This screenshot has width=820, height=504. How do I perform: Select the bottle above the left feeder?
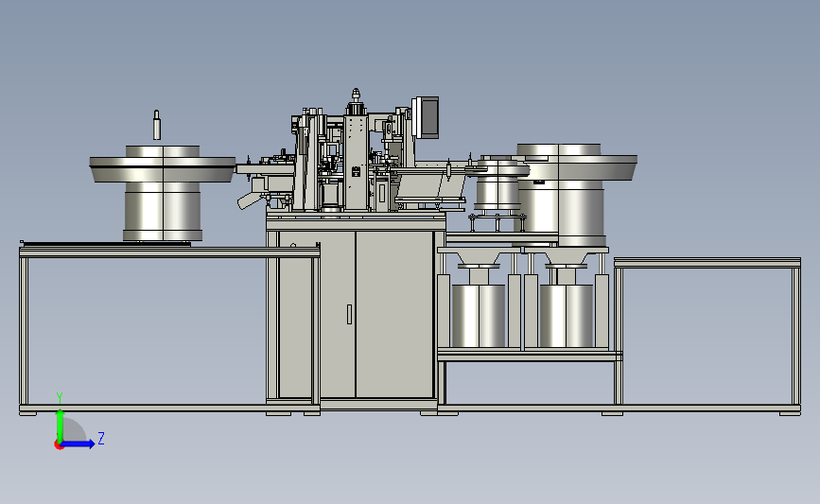click(156, 125)
